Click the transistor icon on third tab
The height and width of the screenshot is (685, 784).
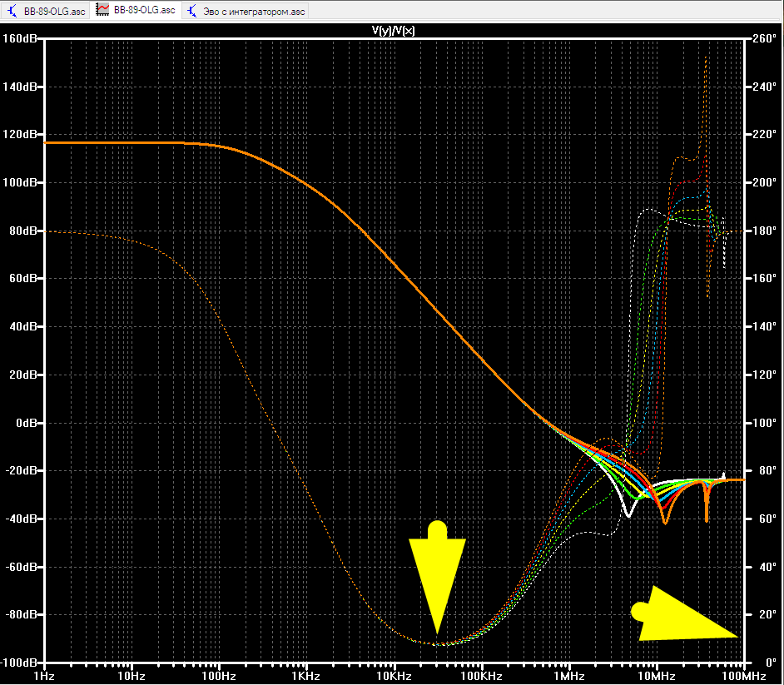[192, 11]
